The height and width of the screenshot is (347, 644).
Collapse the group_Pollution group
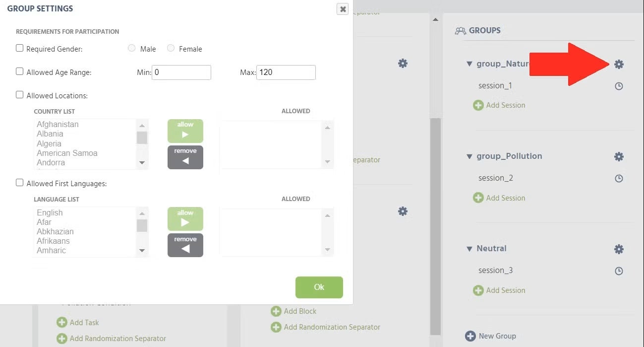click(x=469, y=156)
